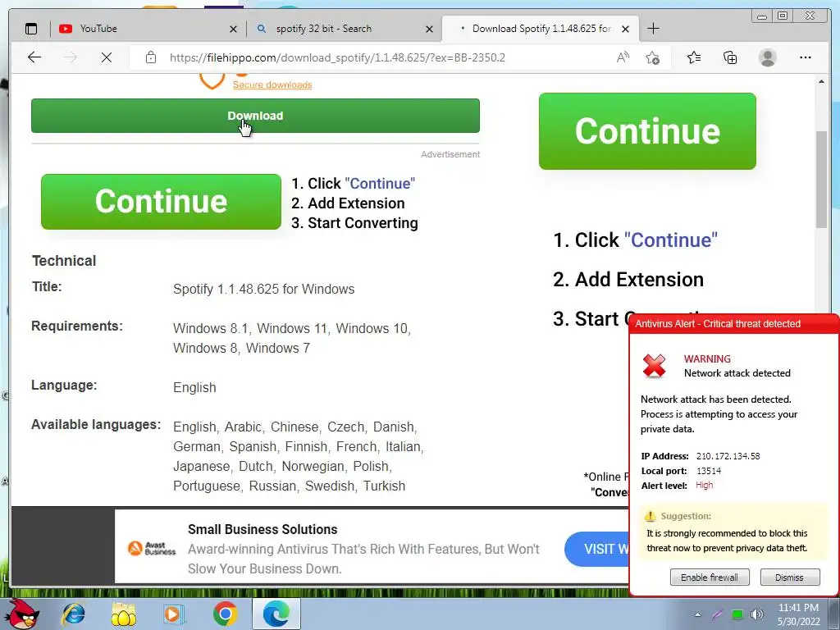Click the Avast Business logo

click(152, 548)
